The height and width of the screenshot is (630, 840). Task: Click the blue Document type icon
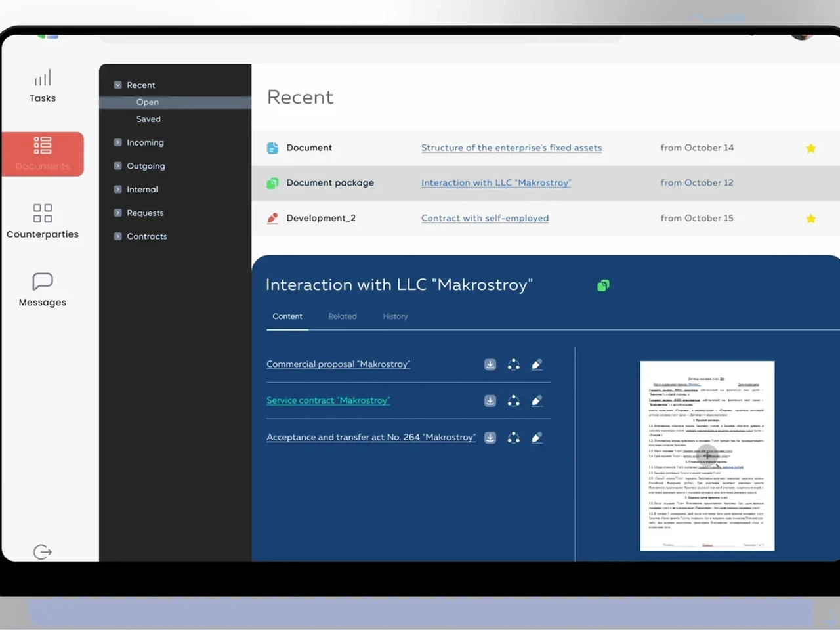pos(272,148)
